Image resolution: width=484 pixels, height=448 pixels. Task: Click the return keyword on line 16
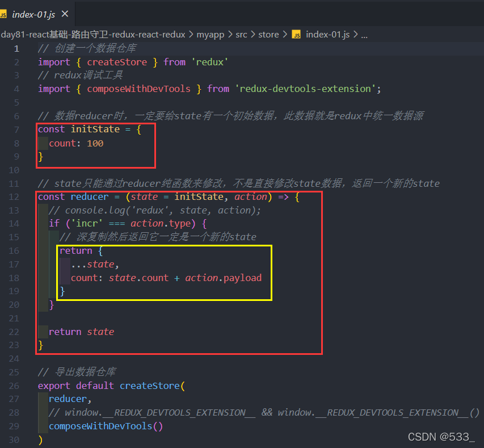coord(76,250)
